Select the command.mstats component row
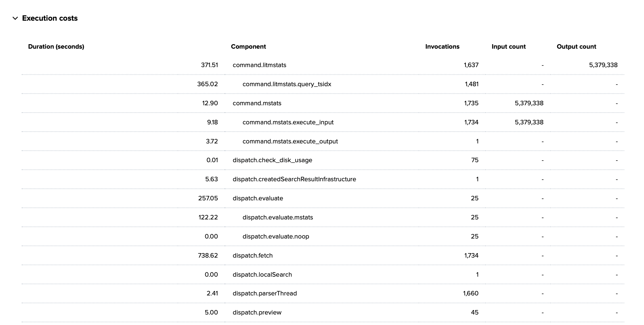Screen dimensions: 644x325 point(257,103)
